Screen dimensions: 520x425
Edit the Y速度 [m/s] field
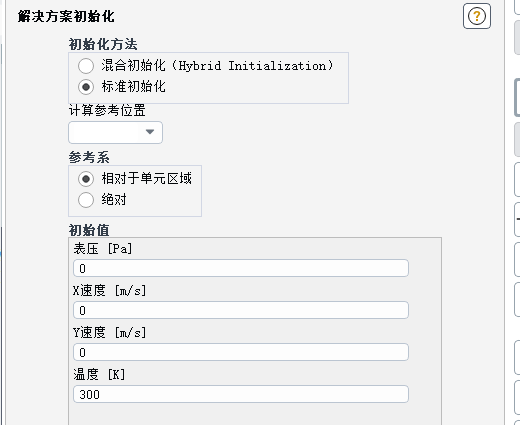click(241, 352)
